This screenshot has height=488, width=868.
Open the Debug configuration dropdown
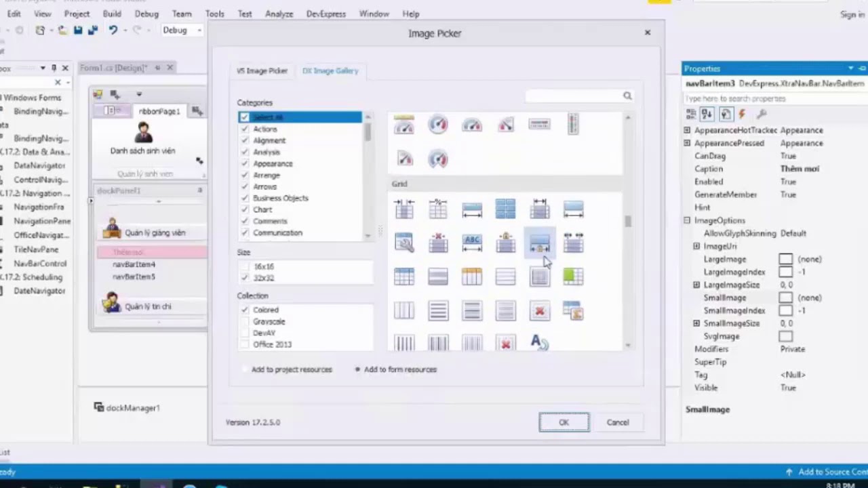(182, 30)
